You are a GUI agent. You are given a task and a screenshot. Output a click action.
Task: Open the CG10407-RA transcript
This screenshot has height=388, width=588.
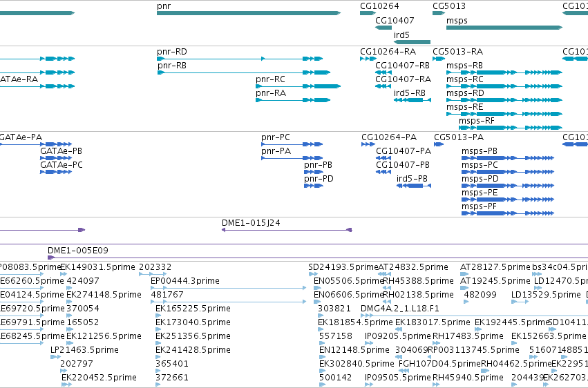383,86
